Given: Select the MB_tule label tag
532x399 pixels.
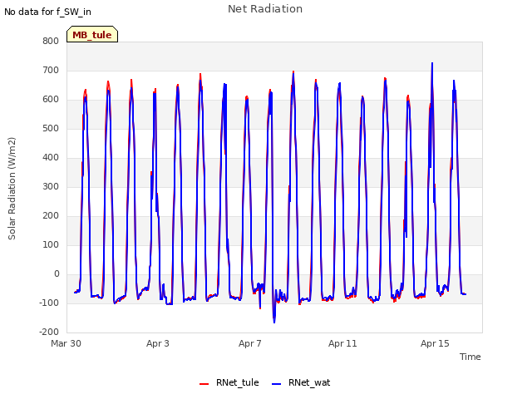Looking at the screenshot, I should pyautogui.click(x=92, y=34).
